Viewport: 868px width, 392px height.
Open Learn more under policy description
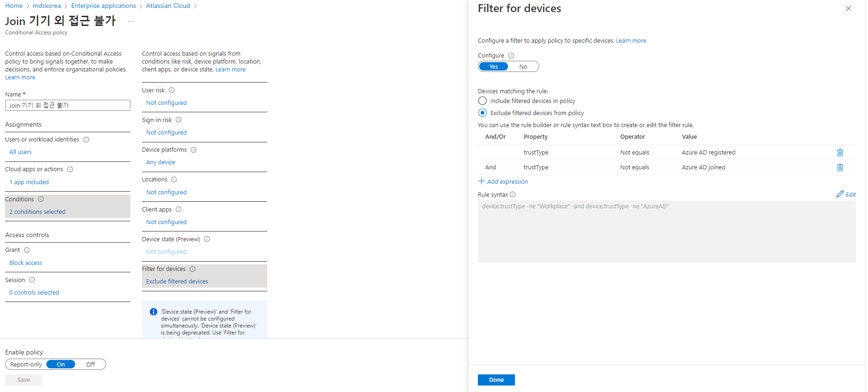[20, 77]
